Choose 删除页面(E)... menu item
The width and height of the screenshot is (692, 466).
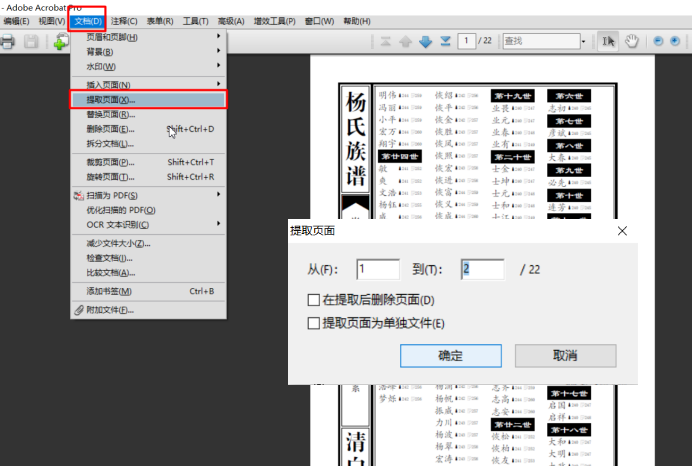[x=148, y=129]
